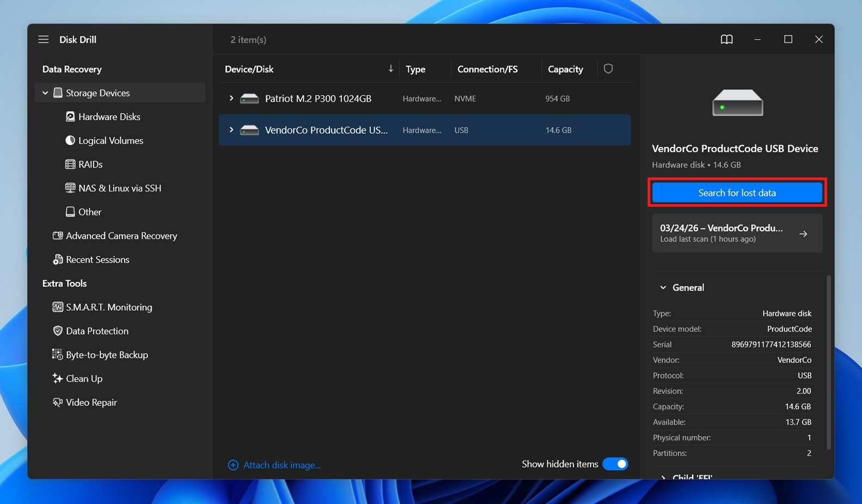Collapse the Storage Devices tree
Screen dimensions: 862x504
[45, 93]
